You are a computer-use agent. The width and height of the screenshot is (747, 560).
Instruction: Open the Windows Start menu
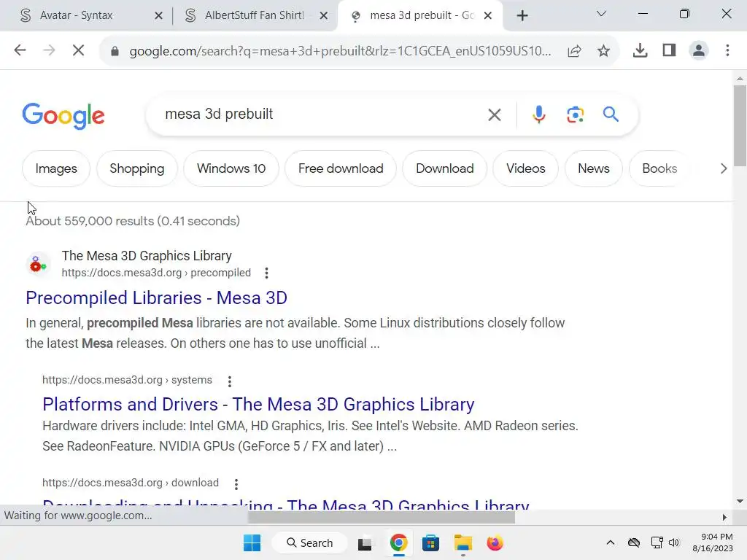(x=252, y=542)
